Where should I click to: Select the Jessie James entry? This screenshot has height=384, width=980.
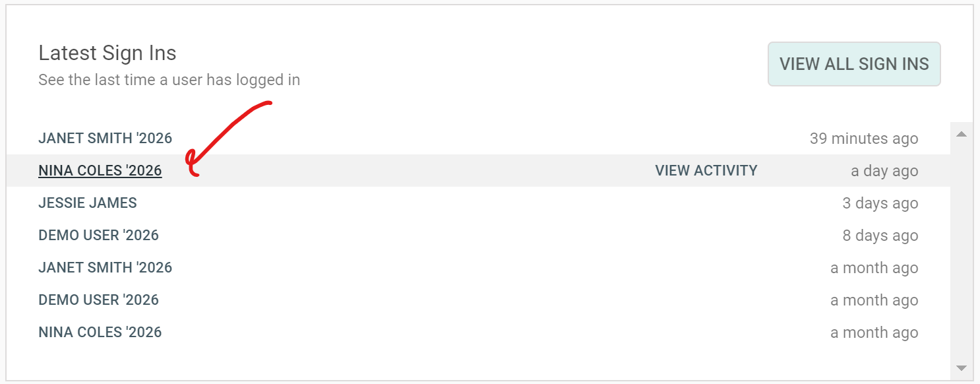(88, 203)
